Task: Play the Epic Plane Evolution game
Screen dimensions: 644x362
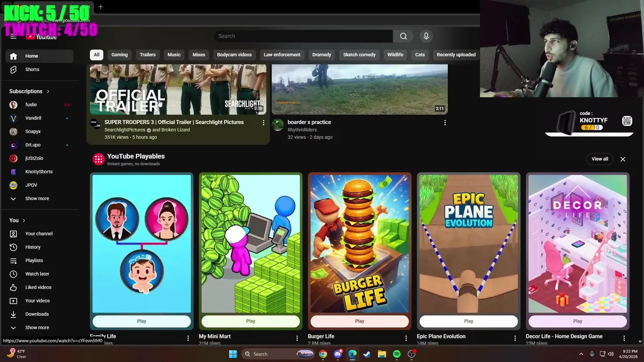Action: (468, 321)
